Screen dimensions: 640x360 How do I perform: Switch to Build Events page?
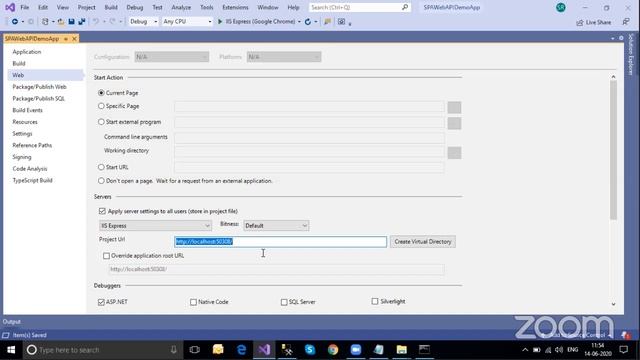[27, 110]
